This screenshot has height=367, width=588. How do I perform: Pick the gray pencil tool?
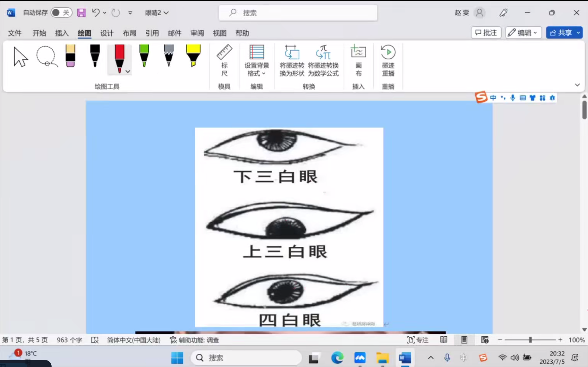168,56
